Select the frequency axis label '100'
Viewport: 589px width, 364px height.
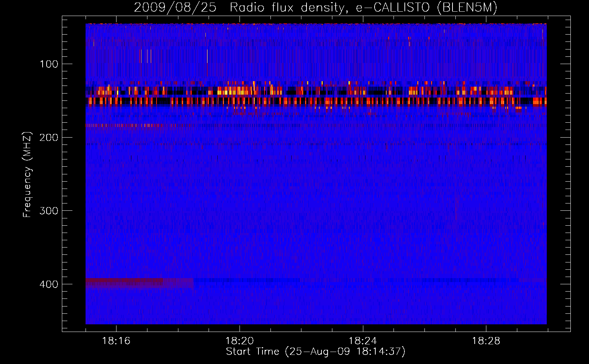tap(49, 64)
